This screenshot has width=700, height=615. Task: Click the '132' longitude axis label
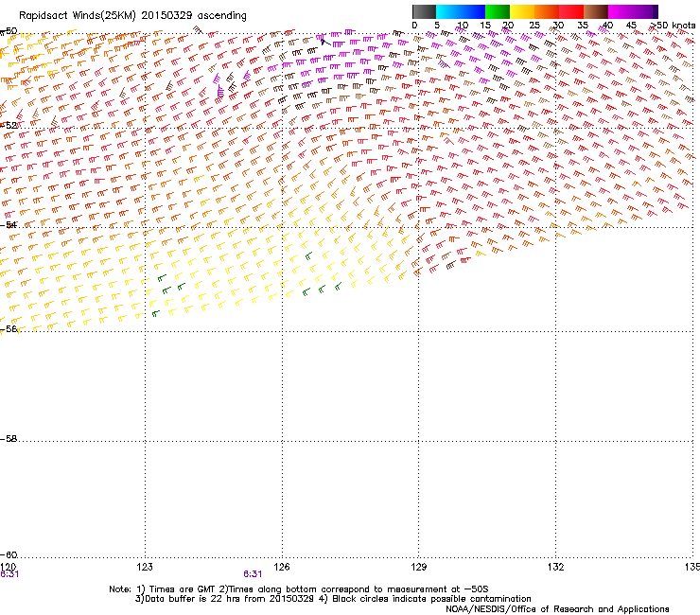[x=555, y=567]
